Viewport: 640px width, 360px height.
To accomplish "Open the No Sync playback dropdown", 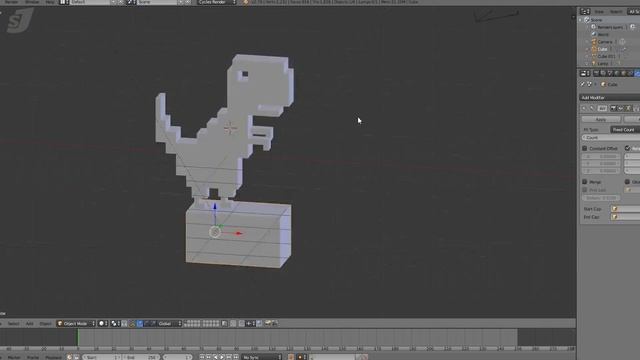I will 261,357.
